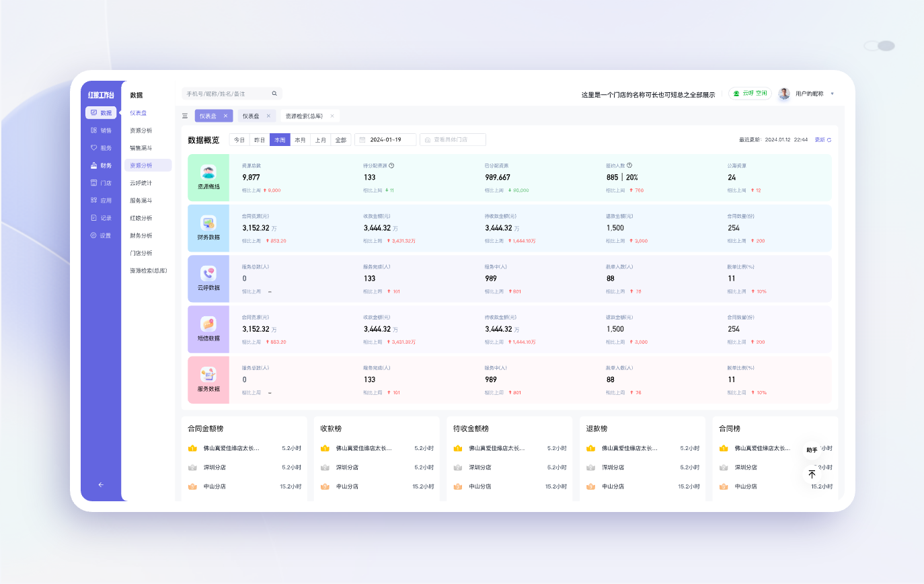
Task: Open 设置 settings in the sidebar
Action: coord(101,235)
